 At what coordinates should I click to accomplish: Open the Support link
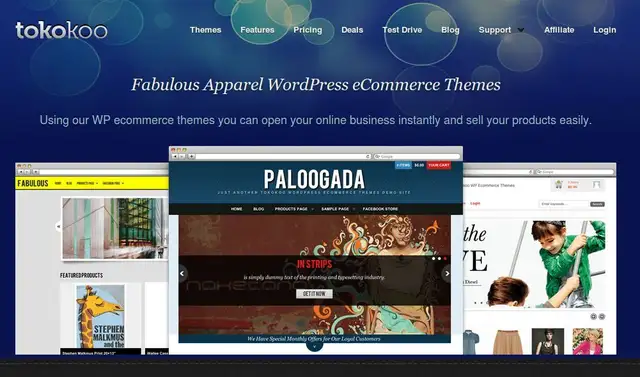point(495,30)
